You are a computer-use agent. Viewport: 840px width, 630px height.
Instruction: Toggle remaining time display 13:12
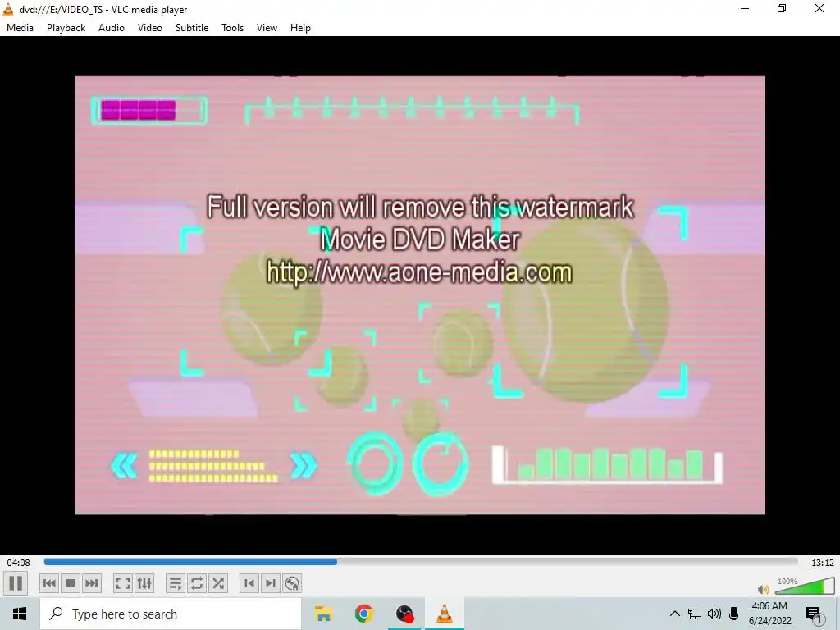pos(822,563)
